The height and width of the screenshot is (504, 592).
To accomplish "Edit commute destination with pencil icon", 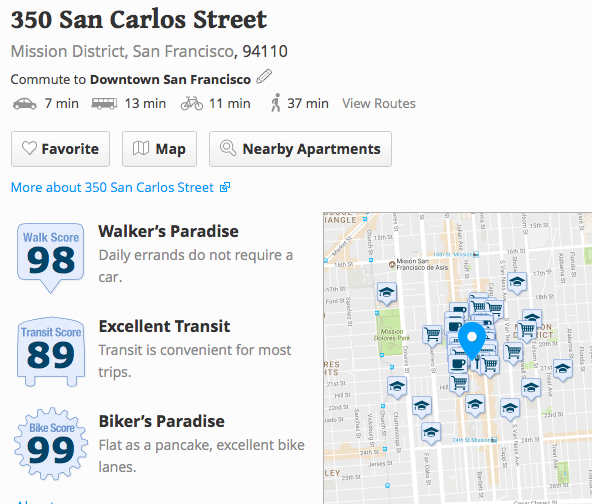I will 264,77.
